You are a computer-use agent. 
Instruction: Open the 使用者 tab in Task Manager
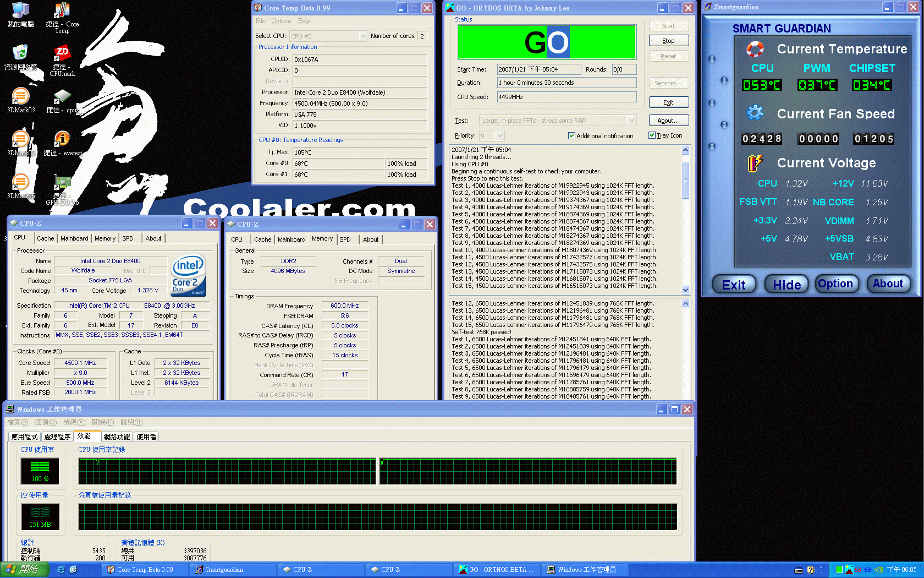pyautogui.click(x=146, y=437)
